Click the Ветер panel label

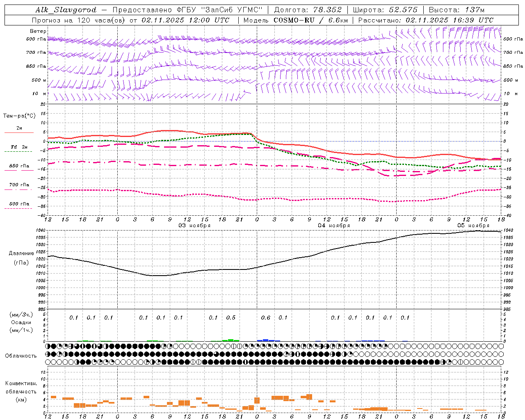click(x=38, y=31)
